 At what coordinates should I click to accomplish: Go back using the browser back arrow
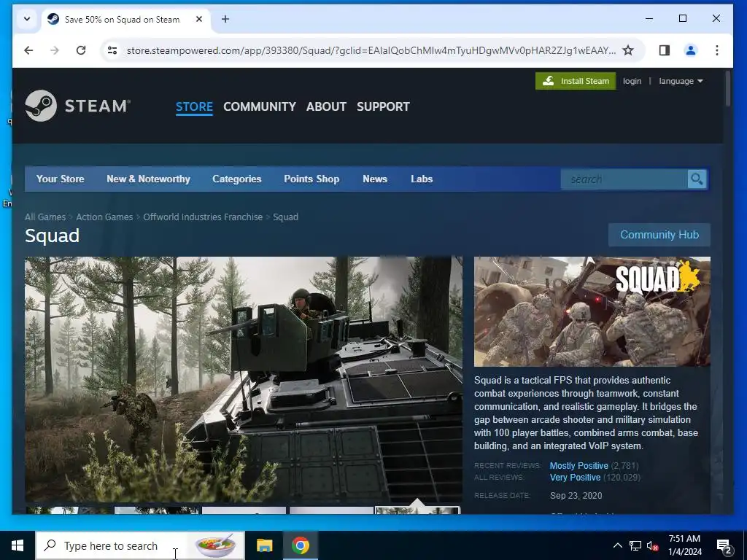point(28,50)
